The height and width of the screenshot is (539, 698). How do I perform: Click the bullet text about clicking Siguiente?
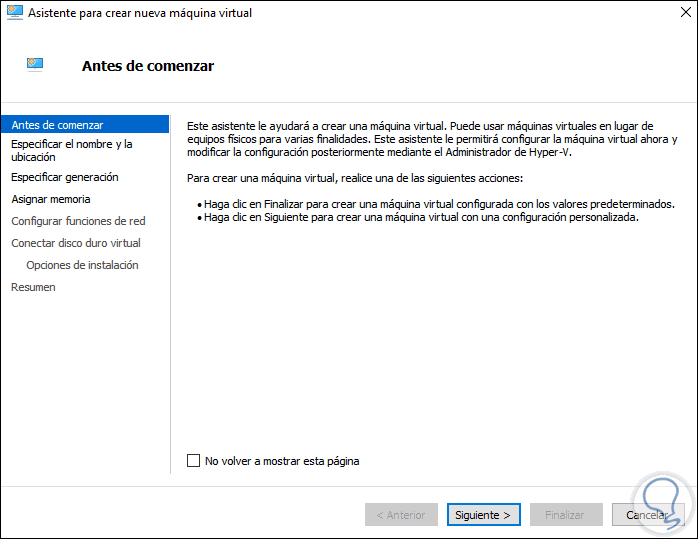click(420, 216)
